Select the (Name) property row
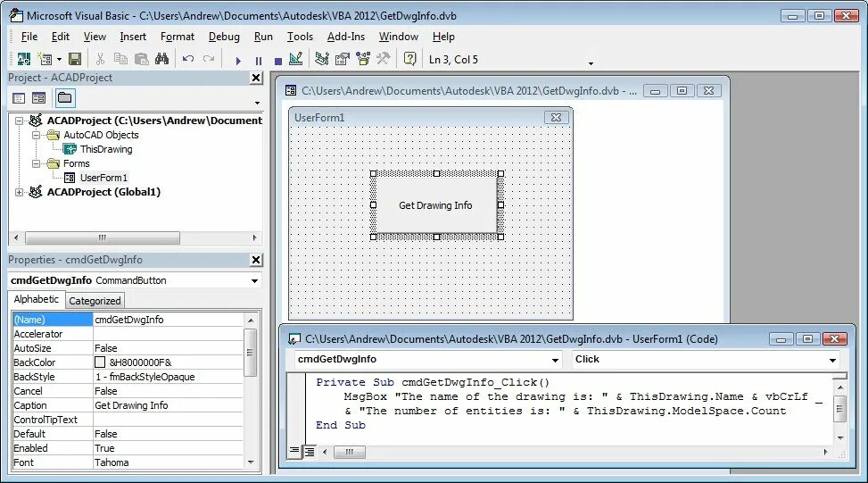 [x=128, y=320]
